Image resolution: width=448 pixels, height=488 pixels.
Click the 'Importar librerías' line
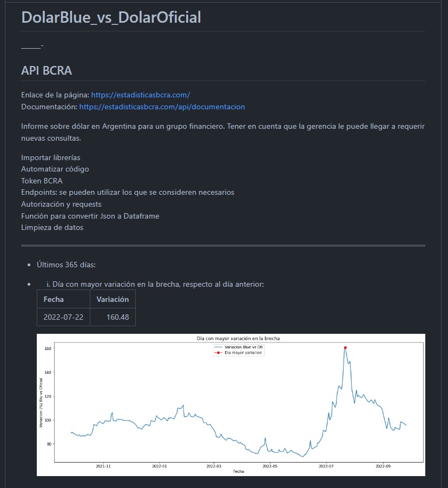51,157
